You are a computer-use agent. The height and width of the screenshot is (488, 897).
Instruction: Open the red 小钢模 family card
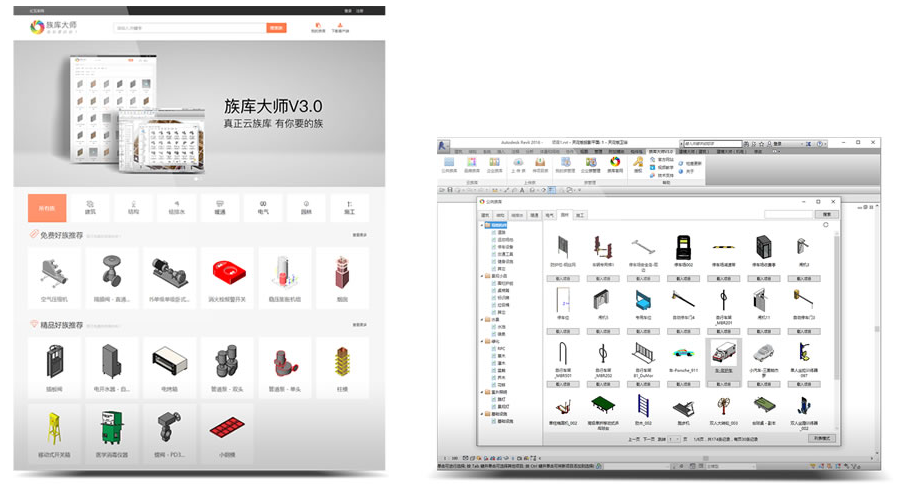point(227,434)
